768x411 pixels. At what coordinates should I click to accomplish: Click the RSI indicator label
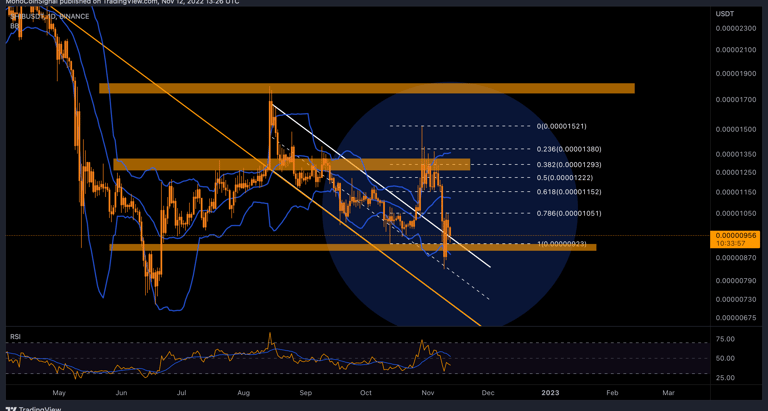(15, 337)
